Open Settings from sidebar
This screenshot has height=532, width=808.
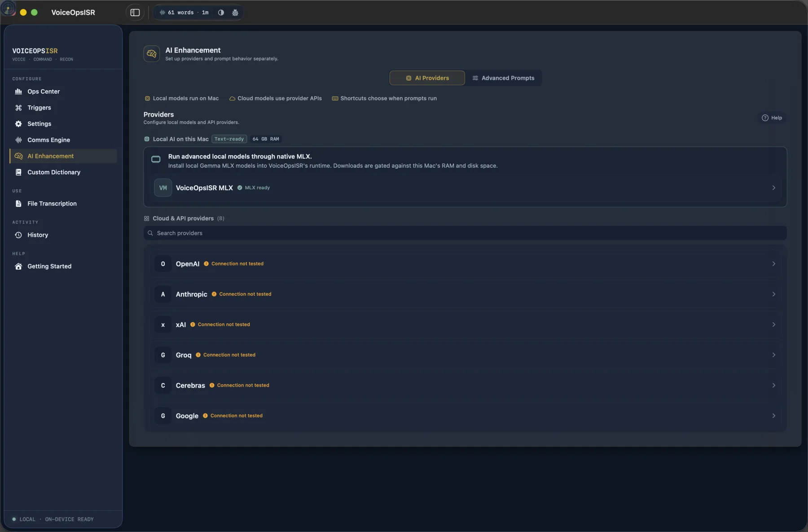[63, 124]
